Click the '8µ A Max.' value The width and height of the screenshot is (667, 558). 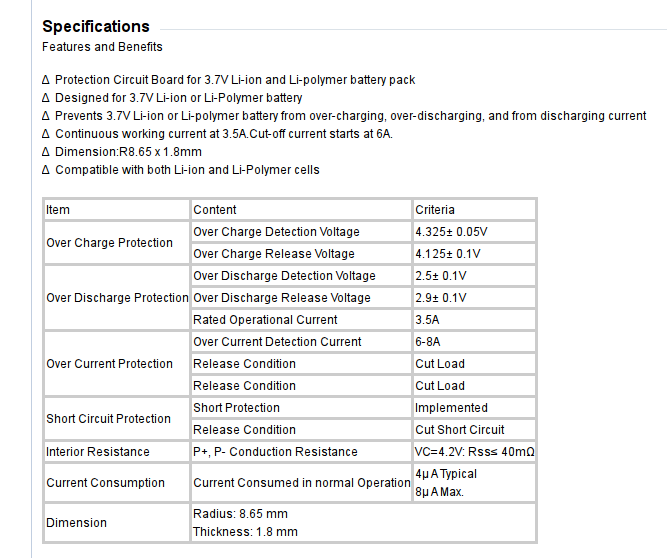tap(439, 492)
